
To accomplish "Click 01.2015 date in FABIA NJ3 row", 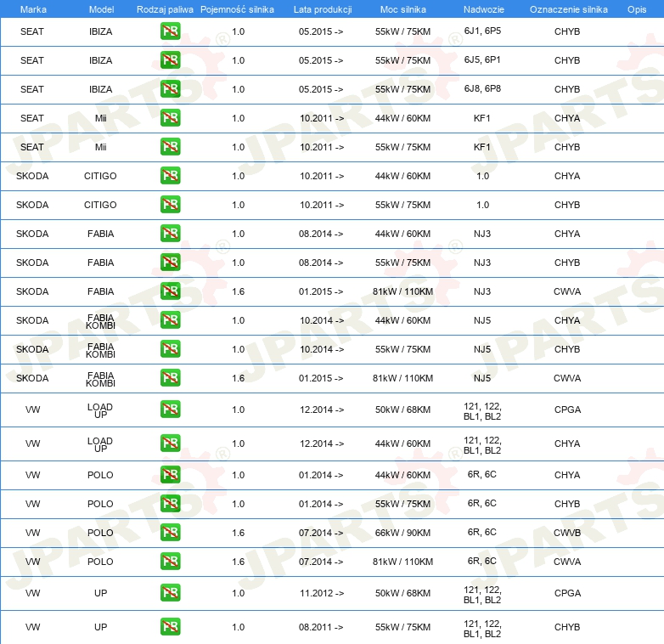I will [x=321, y=291].
